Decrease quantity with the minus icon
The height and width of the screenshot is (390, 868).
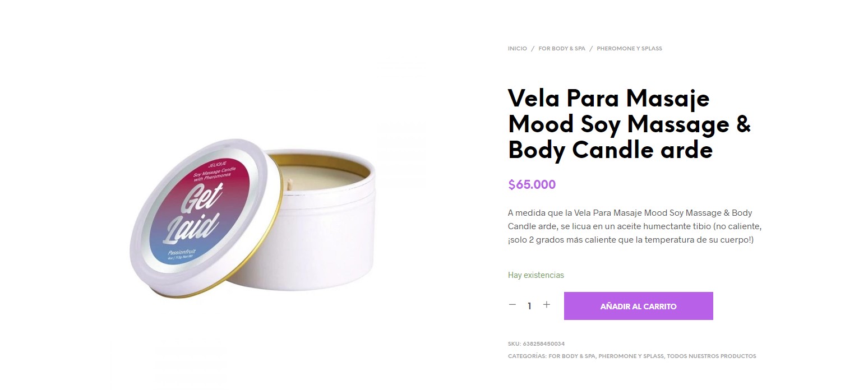click(x=512, y=305)
